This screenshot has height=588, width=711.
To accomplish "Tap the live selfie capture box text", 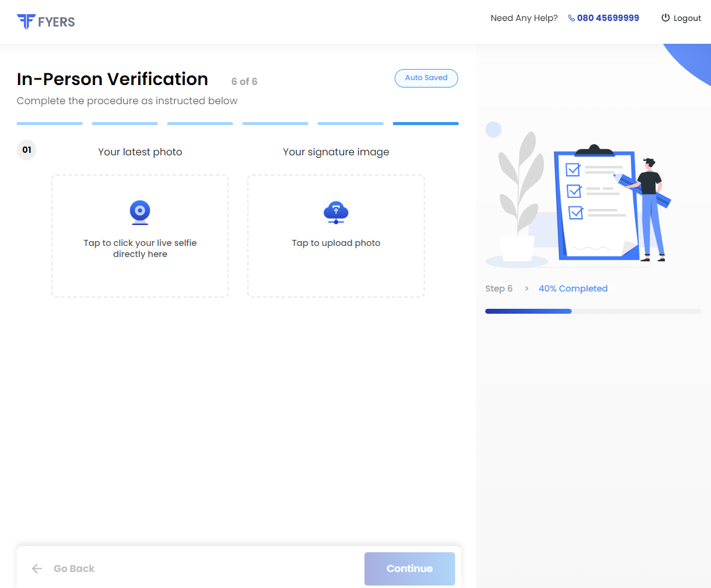I will click(140, 248).
